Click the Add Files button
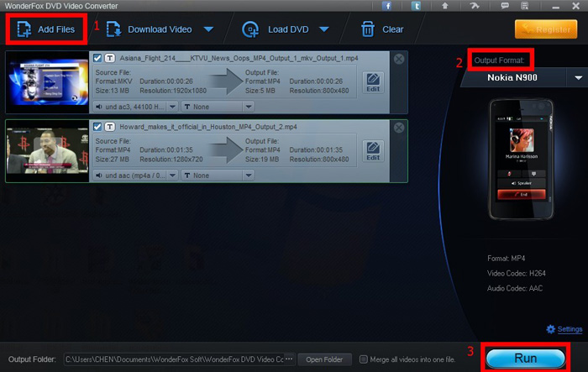The image size is (588, 372). (46, 29)
